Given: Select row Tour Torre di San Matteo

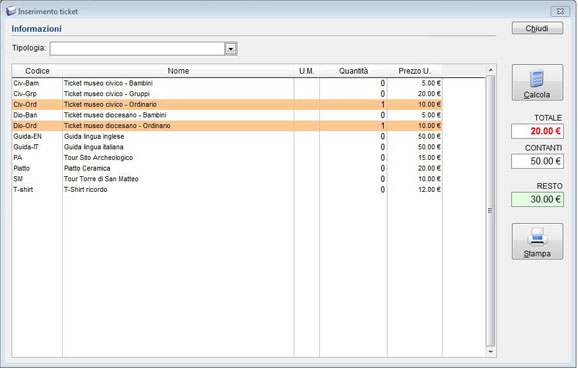Looking at the screenshot, I should coord(227,179).
